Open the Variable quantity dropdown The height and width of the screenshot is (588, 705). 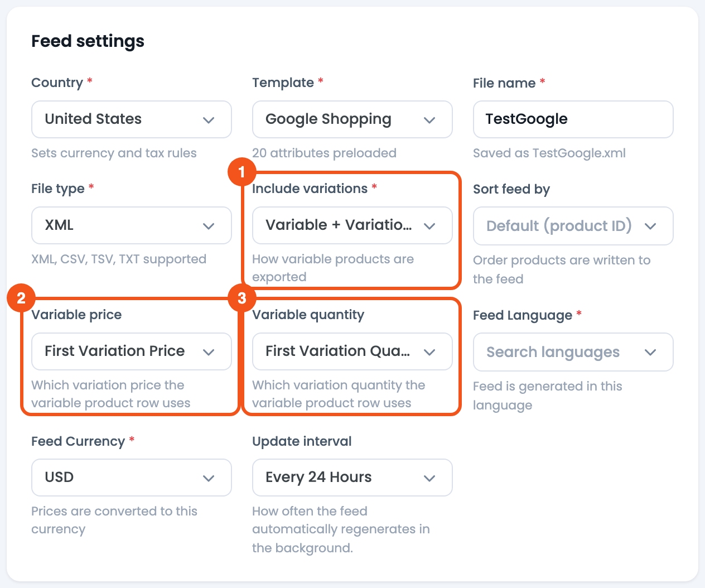pos(352,351)
